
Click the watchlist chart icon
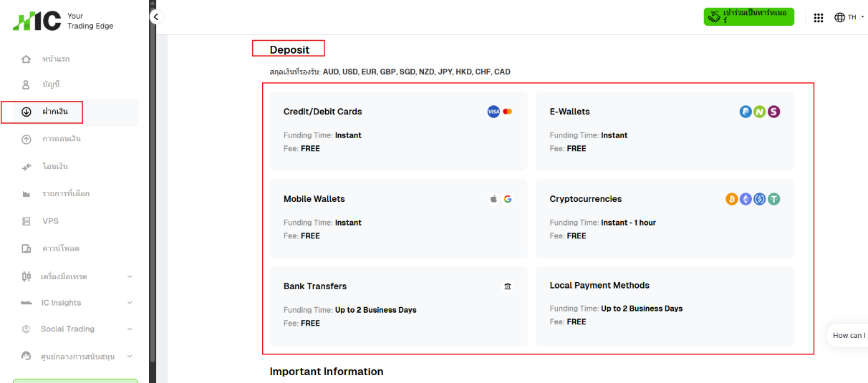[x=26, y=194]
